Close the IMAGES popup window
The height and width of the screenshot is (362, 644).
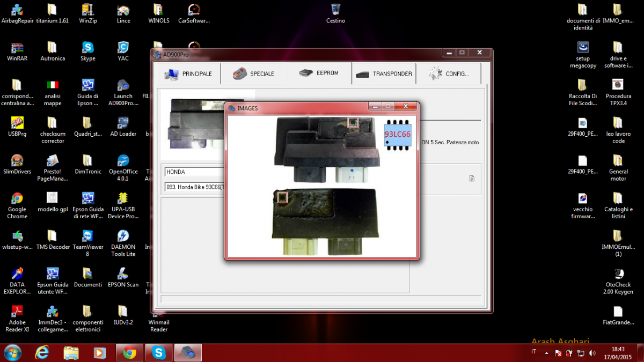click(x=406, y=106)
